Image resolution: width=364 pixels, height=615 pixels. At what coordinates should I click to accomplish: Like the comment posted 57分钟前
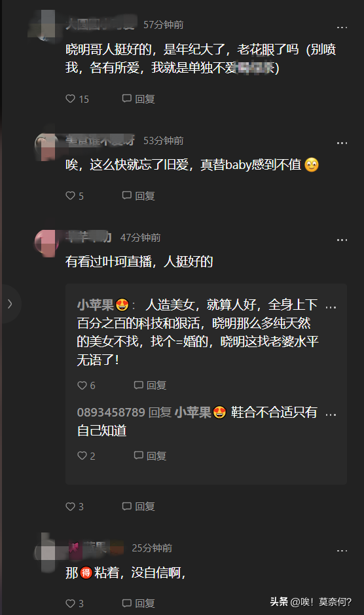pyautogui.click(x=77, y=99)
